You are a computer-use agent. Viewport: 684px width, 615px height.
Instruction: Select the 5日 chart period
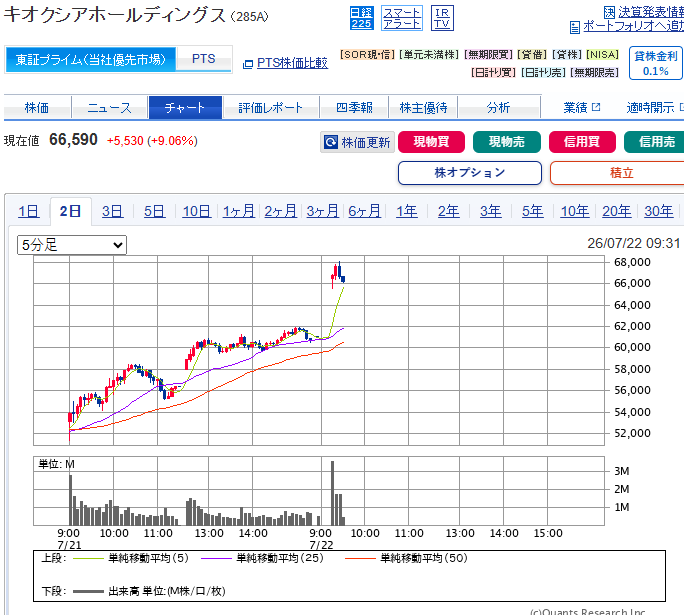point(154,212)
